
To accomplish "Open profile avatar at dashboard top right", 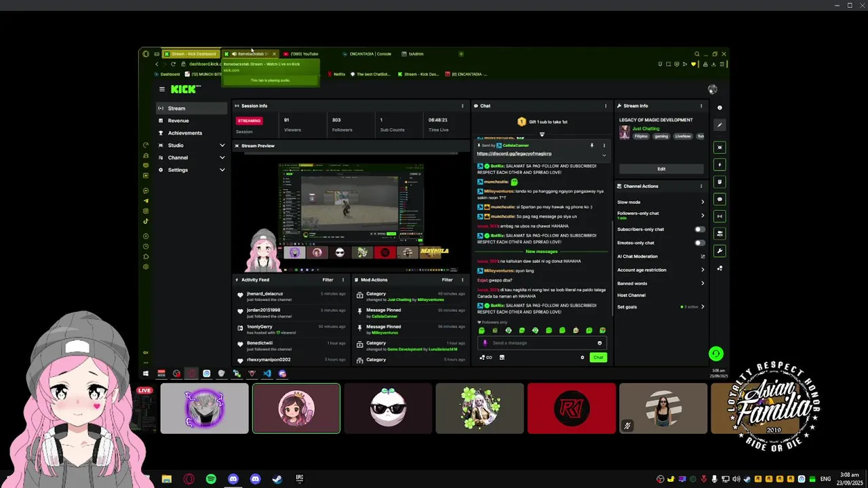I will pos(712,89).
